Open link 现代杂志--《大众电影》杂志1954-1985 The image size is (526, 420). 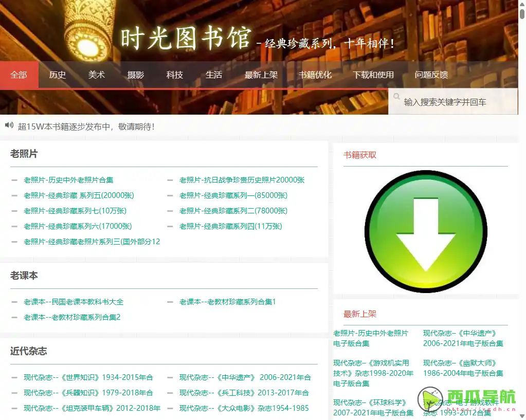click(x=244, y=408)
